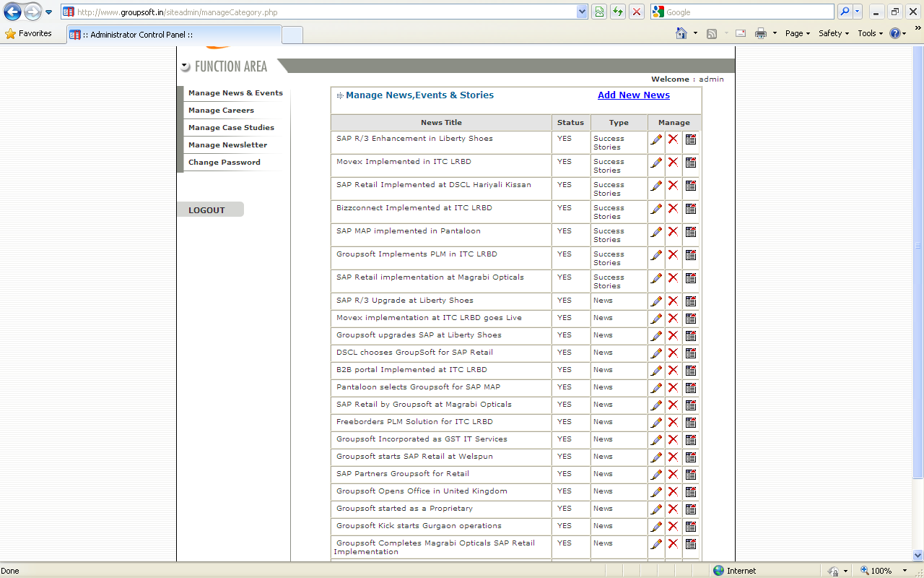Open the recent pages dropdown arrow
The height and width of the screenshot is (578, 924).
(x=49, y=12)
